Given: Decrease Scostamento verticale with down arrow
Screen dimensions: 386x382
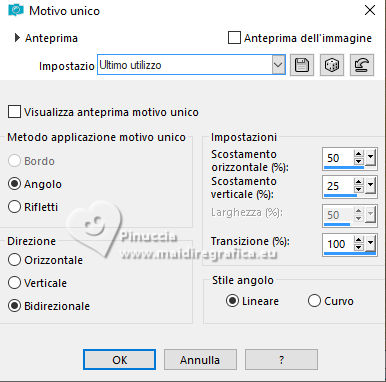Looking at the screenshot, I should pos(358,189).
